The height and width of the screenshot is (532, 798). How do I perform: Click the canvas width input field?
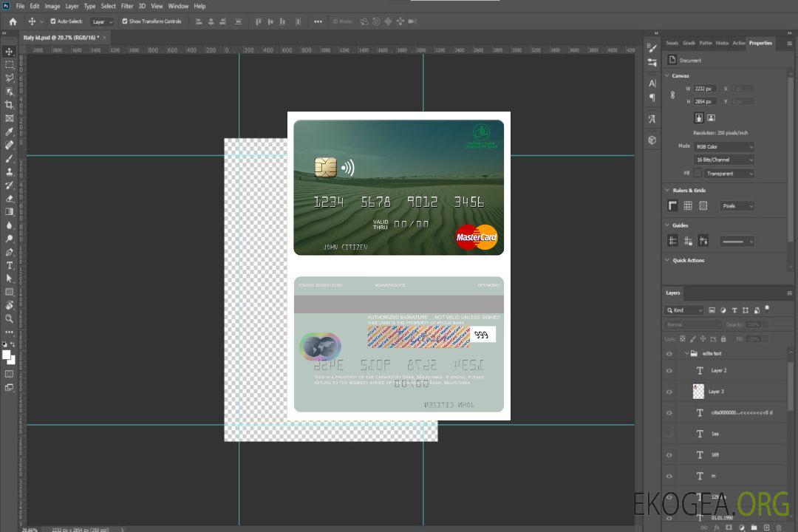704,89
